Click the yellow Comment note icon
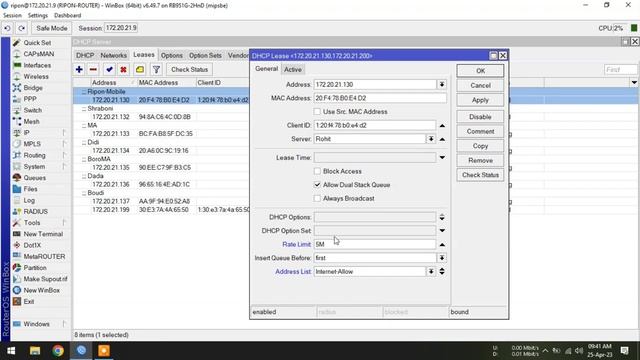This screenshot has width=640, height=360. pyautogui.click(x=140, y=69)
